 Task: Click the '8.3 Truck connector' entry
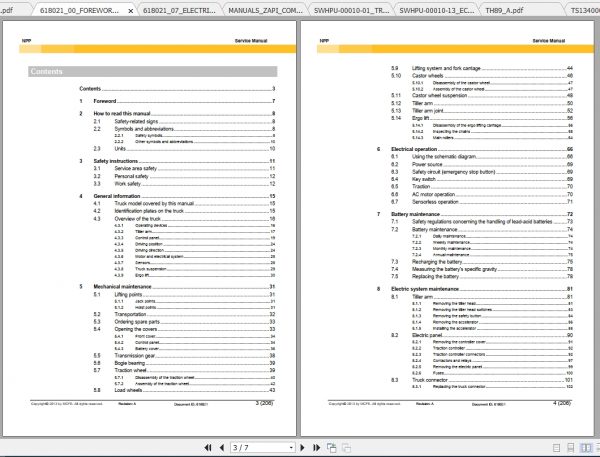482,380
